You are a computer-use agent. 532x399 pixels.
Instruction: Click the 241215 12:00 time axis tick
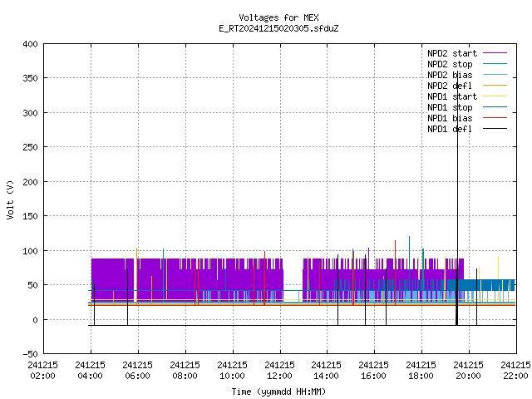[x=279, y=371]
